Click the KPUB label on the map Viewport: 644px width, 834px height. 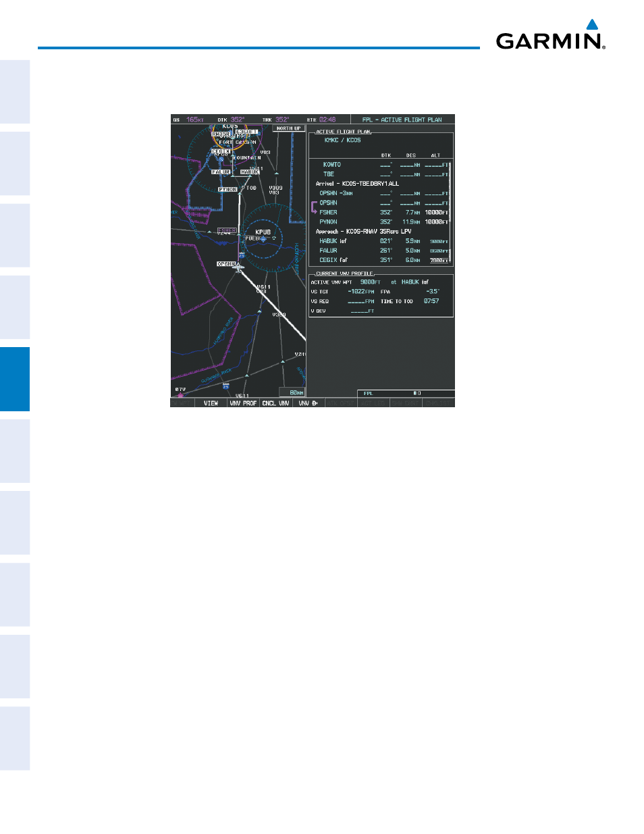(x=263, y=232)
